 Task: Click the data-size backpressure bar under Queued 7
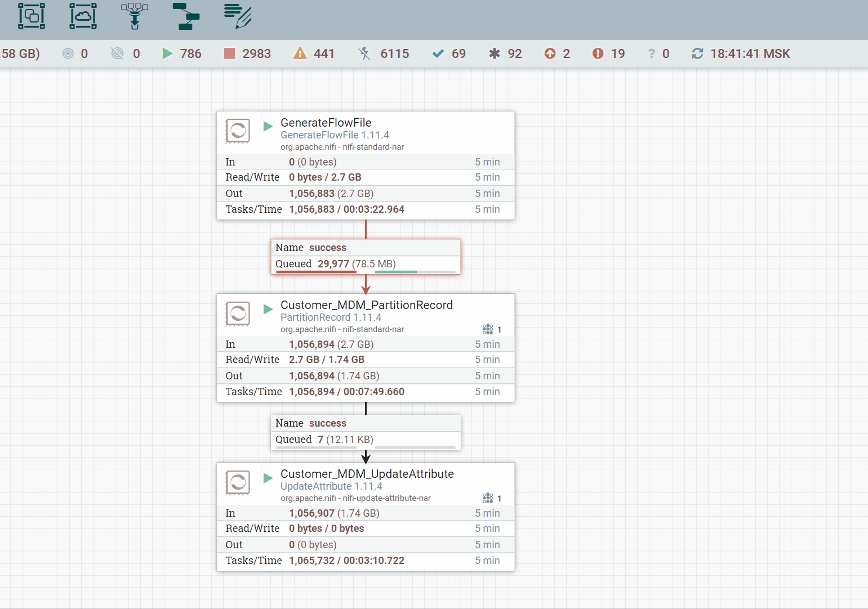(415, 447)
